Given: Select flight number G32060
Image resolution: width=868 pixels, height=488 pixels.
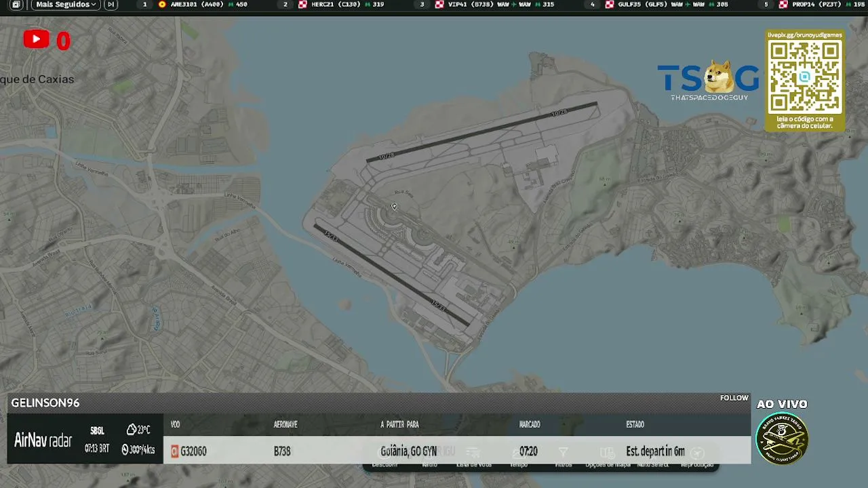Looking at the screenshot, I should pyautogui.click(x=193, y=451).
